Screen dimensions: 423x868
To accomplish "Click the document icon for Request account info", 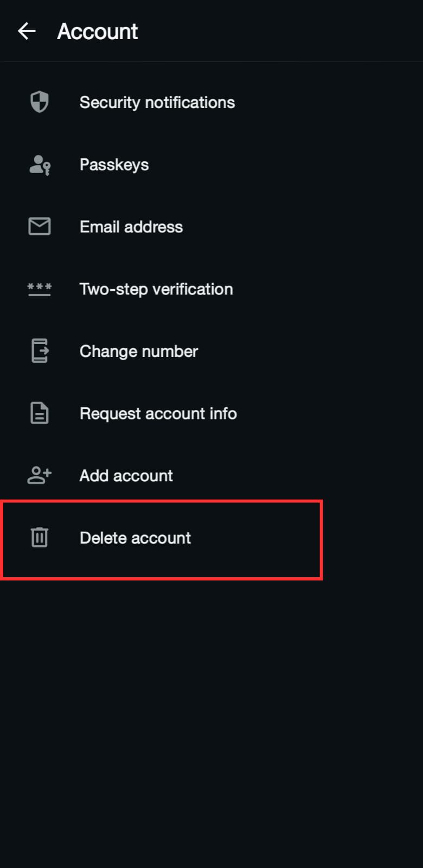I will (39, 413).
